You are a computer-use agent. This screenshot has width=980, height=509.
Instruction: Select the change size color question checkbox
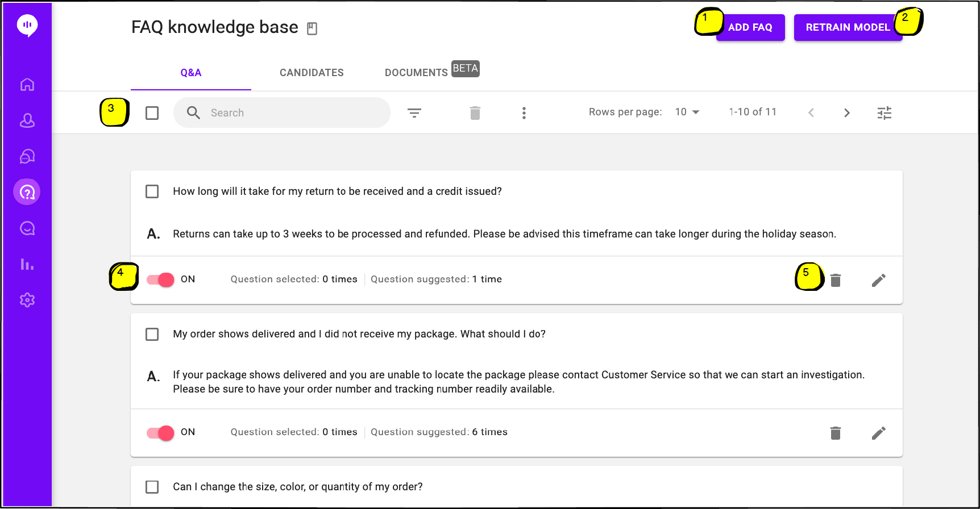coord(152,487)
